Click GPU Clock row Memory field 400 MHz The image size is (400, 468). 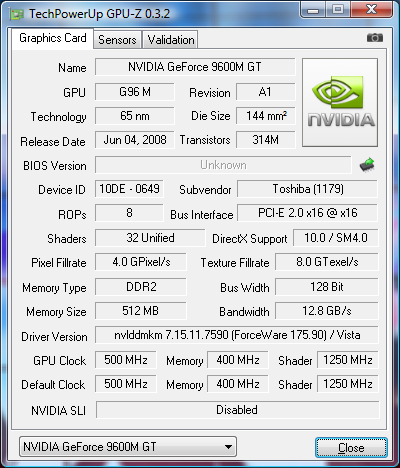pos(238,360)
